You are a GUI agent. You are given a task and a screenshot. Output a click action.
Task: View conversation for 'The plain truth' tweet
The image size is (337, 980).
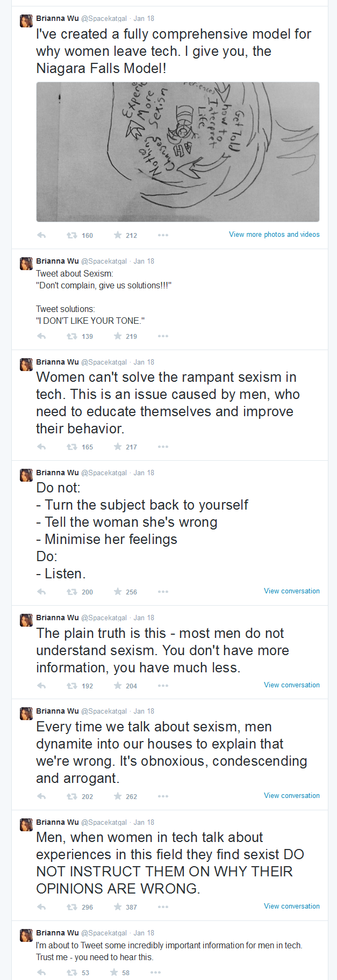292,685
